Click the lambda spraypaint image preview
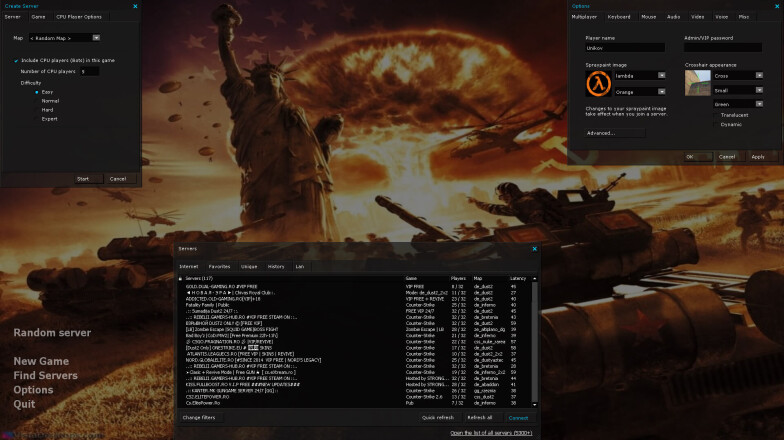 pos(598,84)
